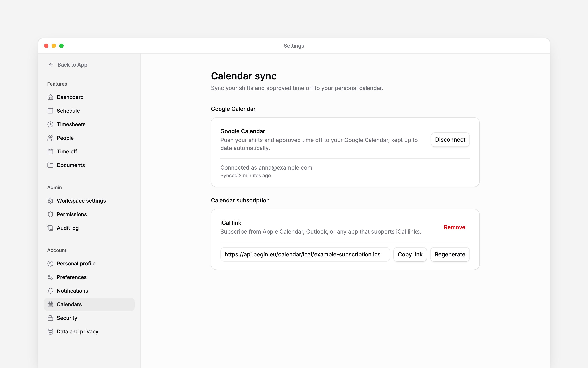The width and height of the screenshot is (588, 368).
Task: Click the Workspace settings gear icon
Action: point(50,201)
